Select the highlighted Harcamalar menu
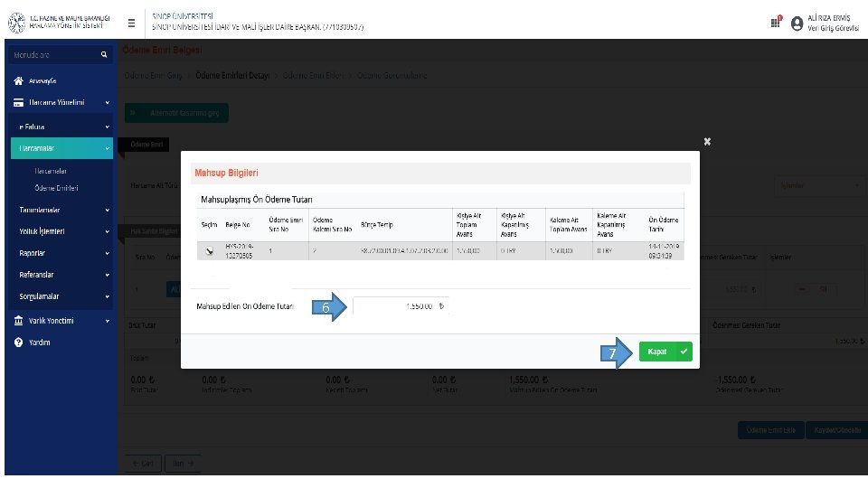The width and height of the screenshot is (868, 488). [61, 148]
